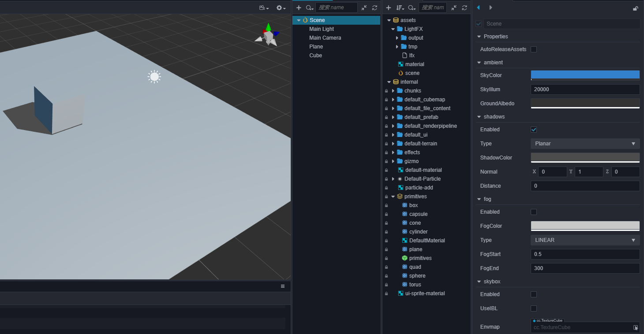Open the sort options in assets panel

(x=400, y=8)
